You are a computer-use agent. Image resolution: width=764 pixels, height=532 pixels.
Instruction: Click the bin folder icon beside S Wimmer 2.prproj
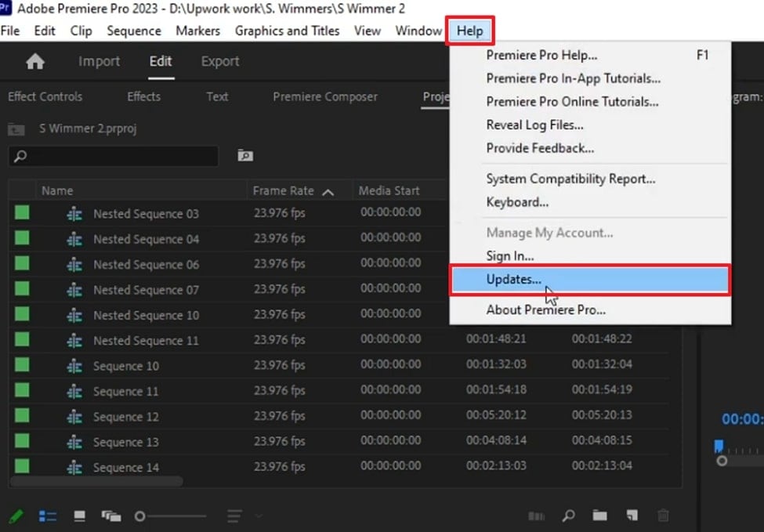tap(16, 129)
